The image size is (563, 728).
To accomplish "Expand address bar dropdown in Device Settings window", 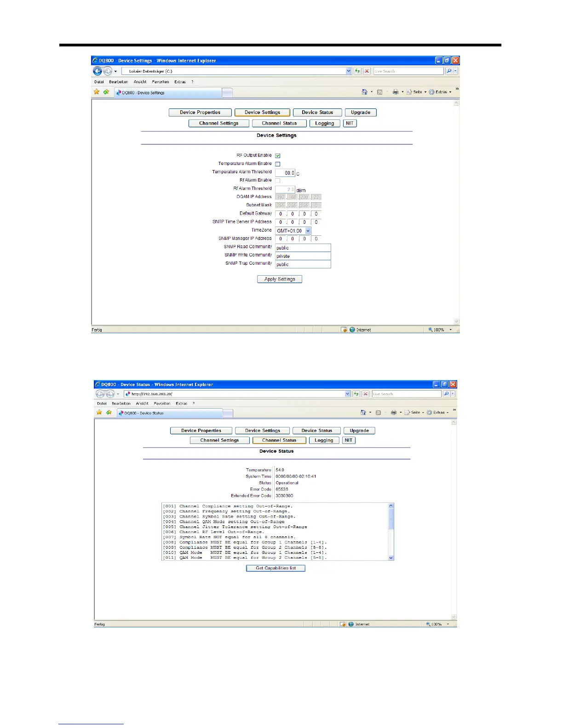I will (349, 71).
